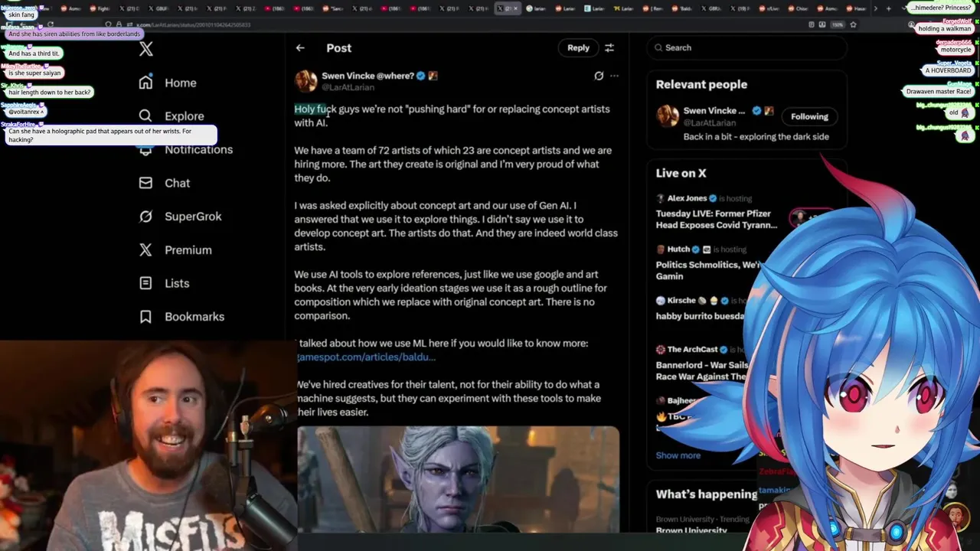The width and height of the screenshot is (980, 551).
Task: Open Hutch's Politics Schmolitics broadcast
Action: pyautogui.click(x=708, y=262)
